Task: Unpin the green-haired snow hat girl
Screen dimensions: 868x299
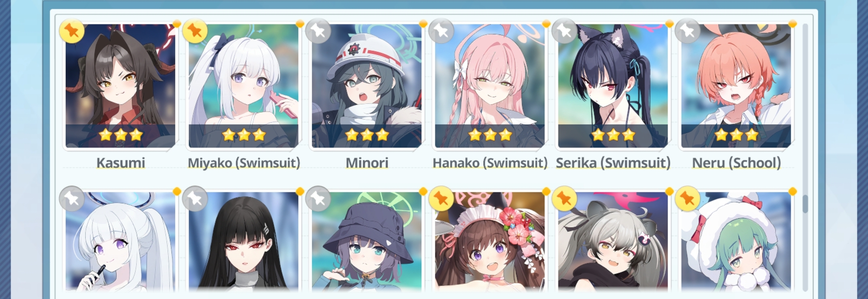Action: pyautogui.click(x=688, y=198)
